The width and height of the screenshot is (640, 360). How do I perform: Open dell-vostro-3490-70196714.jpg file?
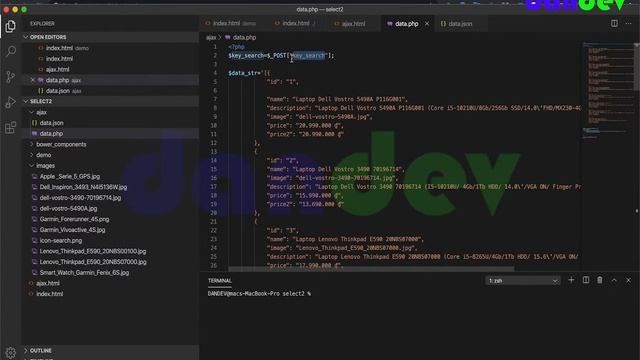[x=110, y=198]
